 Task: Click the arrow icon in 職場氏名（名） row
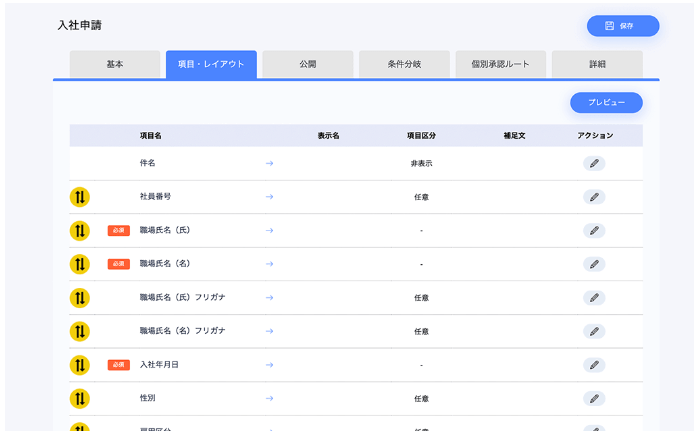click(269, 264)
